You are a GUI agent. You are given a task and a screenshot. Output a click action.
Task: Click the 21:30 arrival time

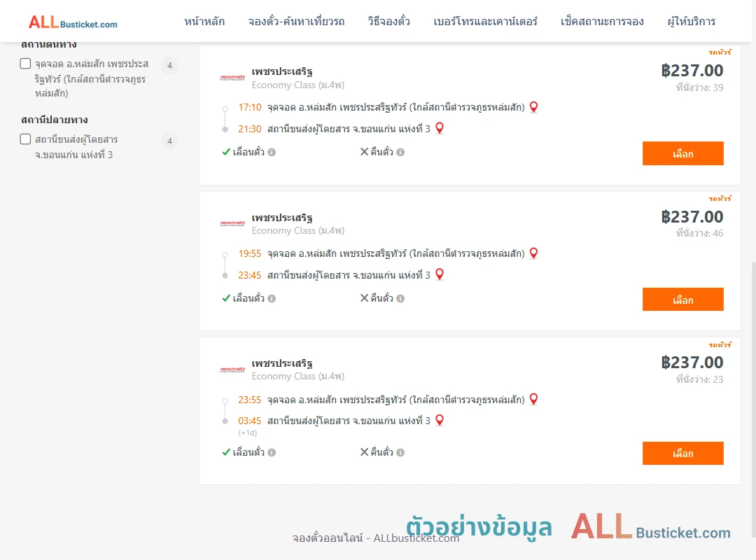click(x=250, y=129)
